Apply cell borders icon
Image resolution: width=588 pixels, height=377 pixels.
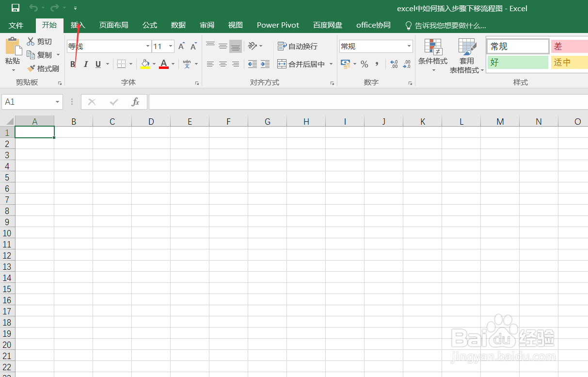122,64
